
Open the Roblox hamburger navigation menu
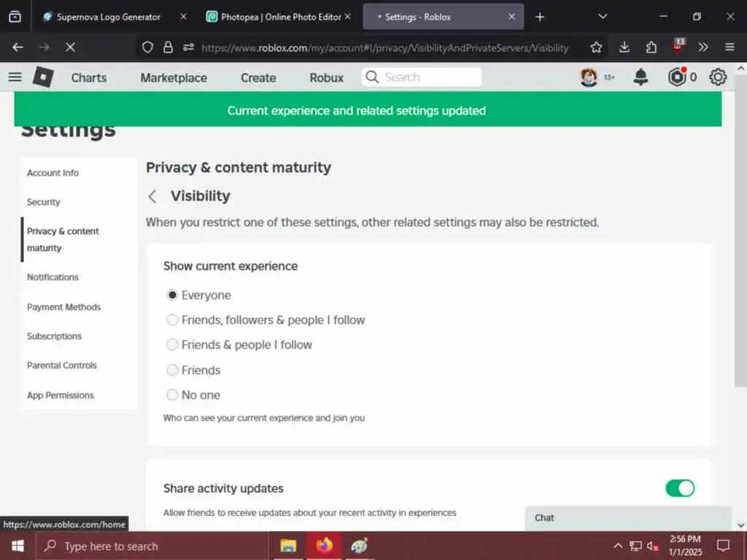pyautogui.click(x=15, y=77)
